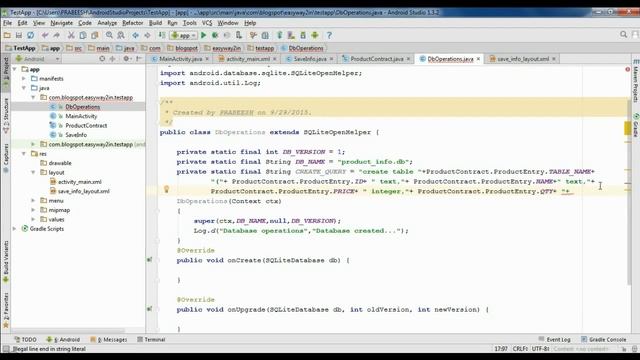Viewport: 640px width, 360px height.
Task: Switch to ProductContract.java tab
Action: click(x=376, y=59)
